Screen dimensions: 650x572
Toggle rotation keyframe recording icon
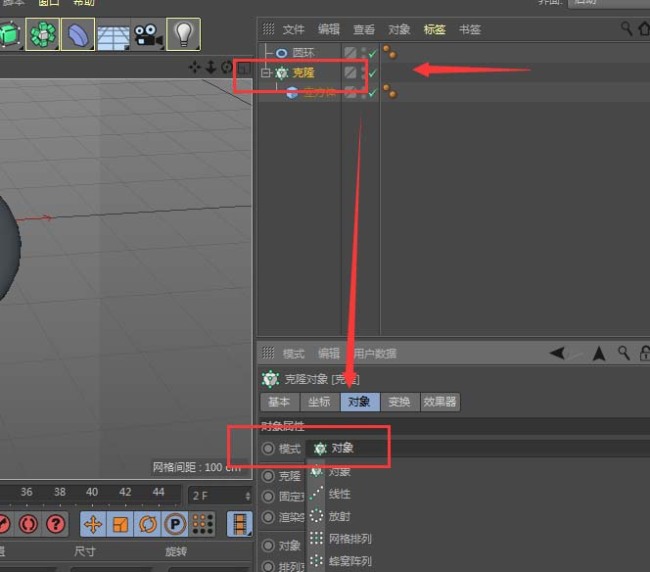click(147, 524)
